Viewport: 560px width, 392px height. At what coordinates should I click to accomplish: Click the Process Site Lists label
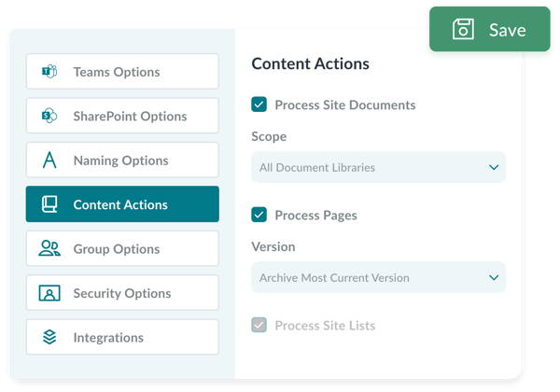coord(325,326)
